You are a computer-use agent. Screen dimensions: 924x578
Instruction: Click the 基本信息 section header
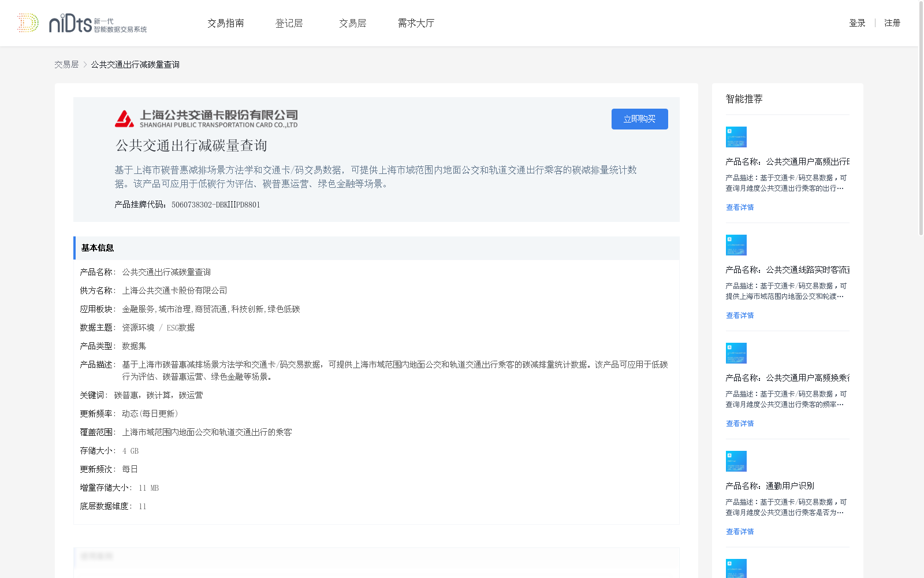(377, 248)
